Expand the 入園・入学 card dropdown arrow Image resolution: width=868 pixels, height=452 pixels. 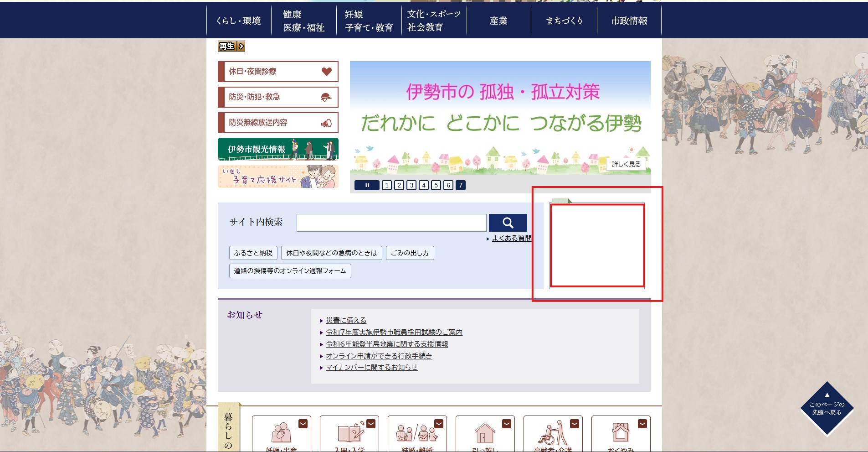click(371, 424)
